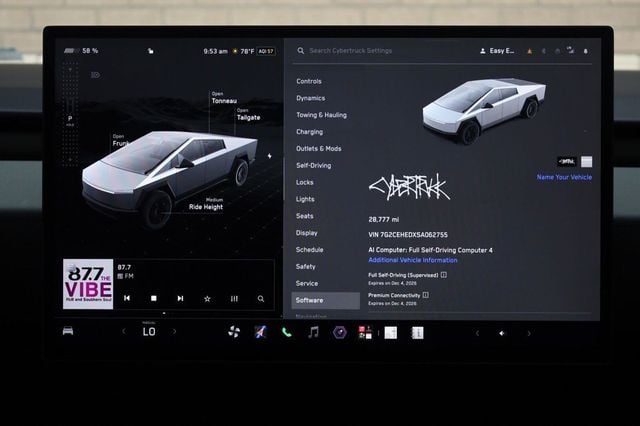The width and height of the screenshot is (640, 426).
Task: Increase temperature with right chevron
Action: click(175, 332)
